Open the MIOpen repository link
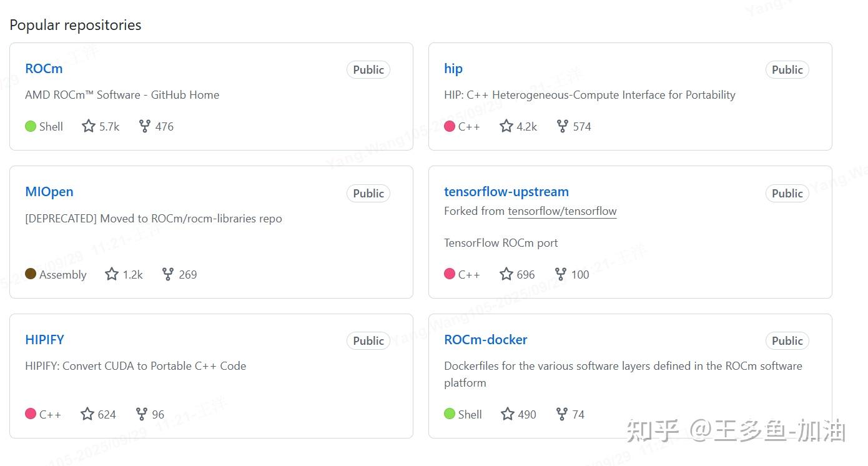 49,192
